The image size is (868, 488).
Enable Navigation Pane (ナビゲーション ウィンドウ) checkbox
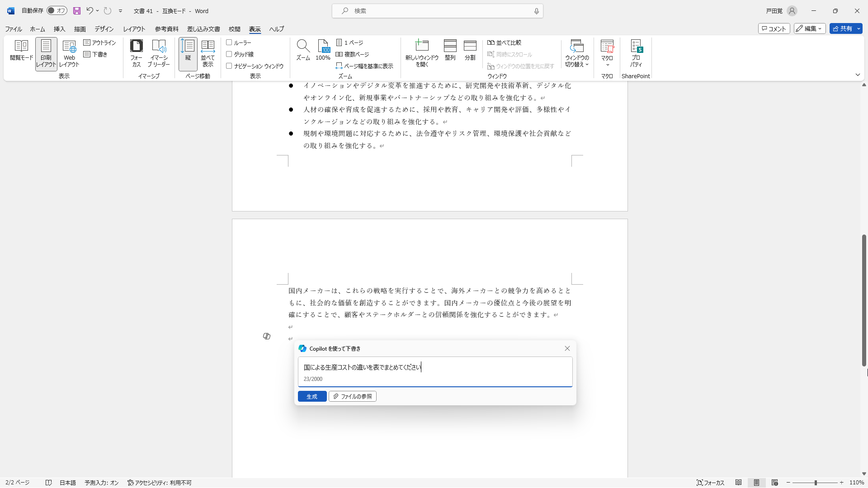[229, 66]
